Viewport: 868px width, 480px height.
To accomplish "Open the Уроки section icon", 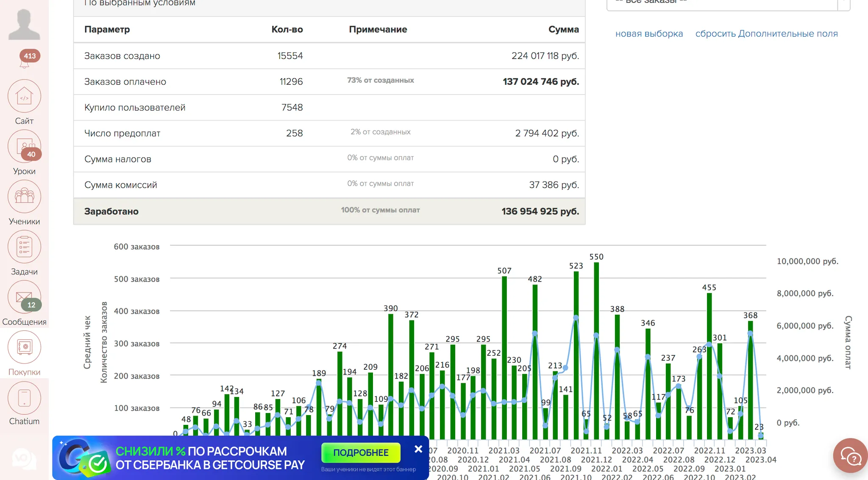I will point(24,146).
